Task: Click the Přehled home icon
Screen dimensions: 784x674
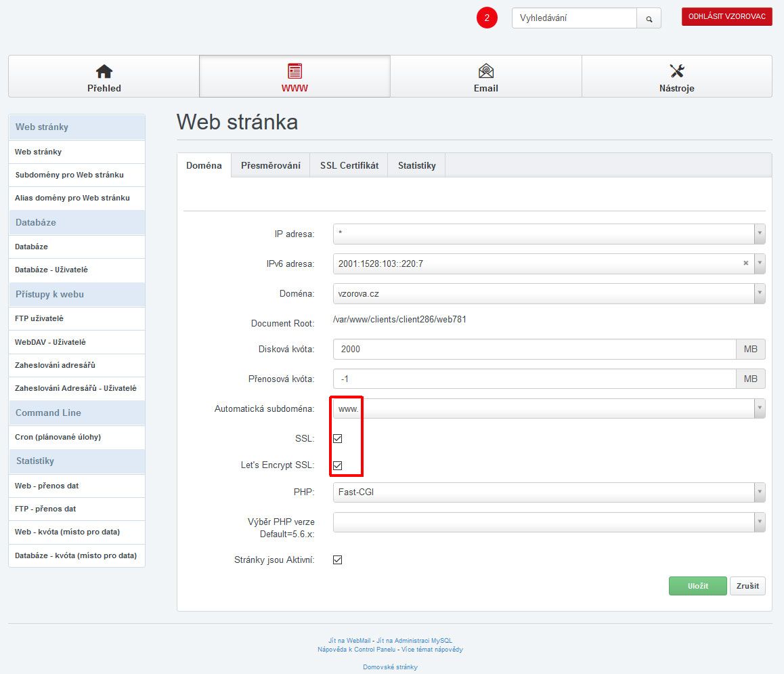Action: click(104, 71)
